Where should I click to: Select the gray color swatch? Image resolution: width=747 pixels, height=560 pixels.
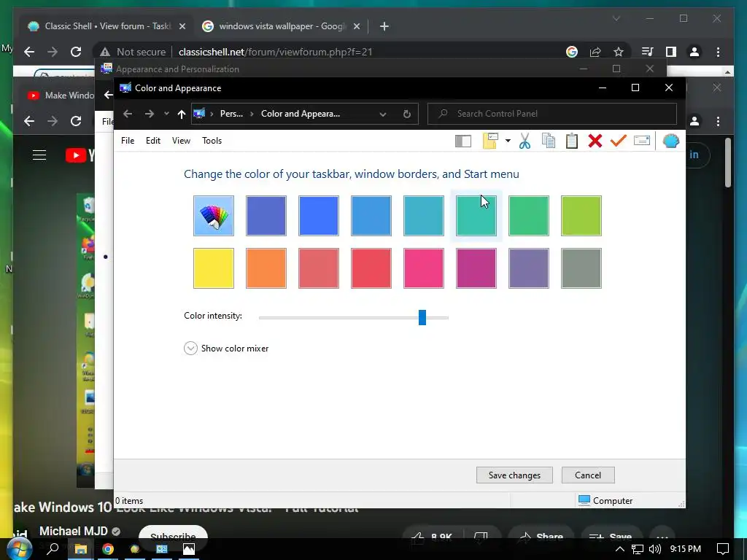(x=581, y=268)
